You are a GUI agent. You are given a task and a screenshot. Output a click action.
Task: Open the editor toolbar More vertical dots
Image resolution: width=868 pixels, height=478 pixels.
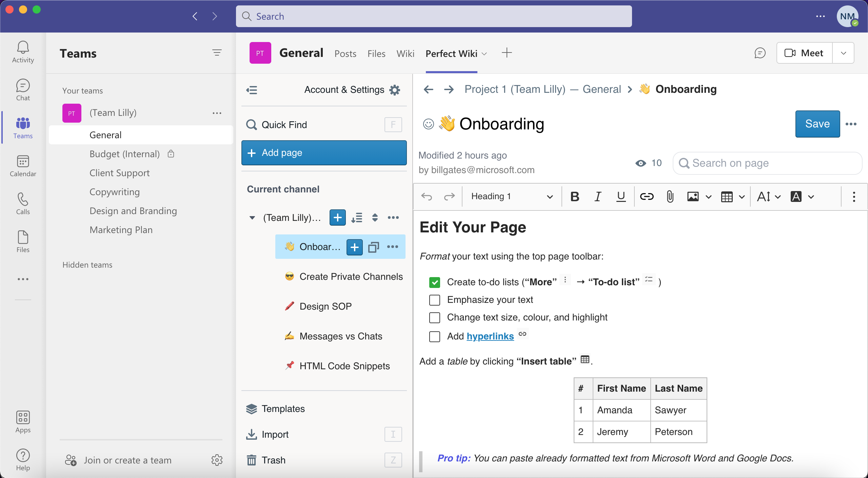pos(854,196)
